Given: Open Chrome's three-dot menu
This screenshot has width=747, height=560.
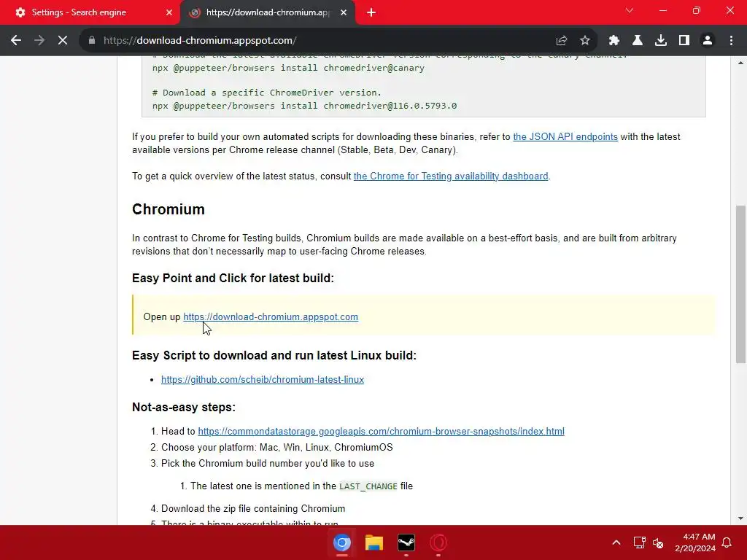Looking at the screenshot, I should pos(731,41).
